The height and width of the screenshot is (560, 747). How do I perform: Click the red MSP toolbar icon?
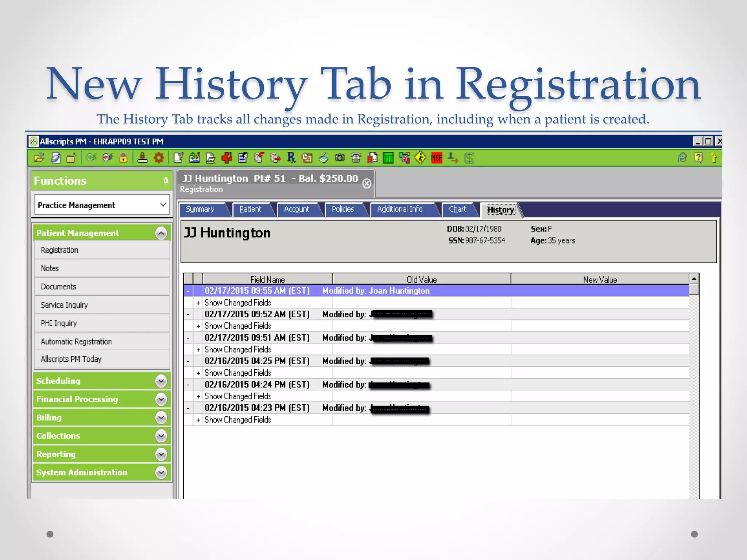click(437, 158)
